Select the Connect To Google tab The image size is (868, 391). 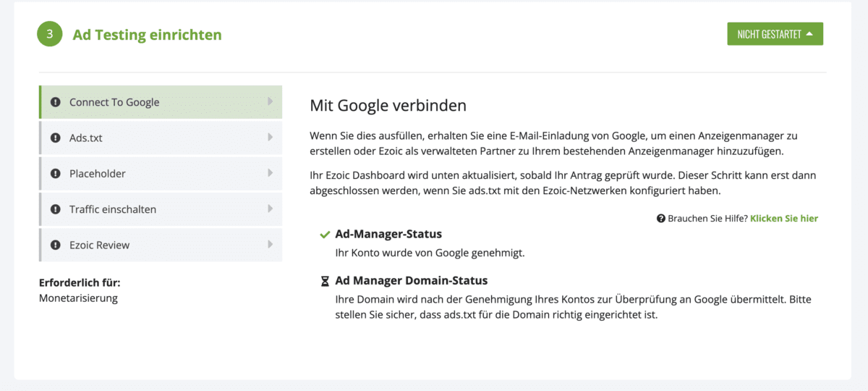point(161,102)
